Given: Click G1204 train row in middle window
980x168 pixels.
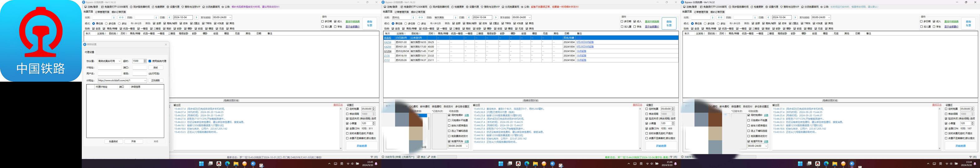Looking at the screenshot, I should coord(531,51).
